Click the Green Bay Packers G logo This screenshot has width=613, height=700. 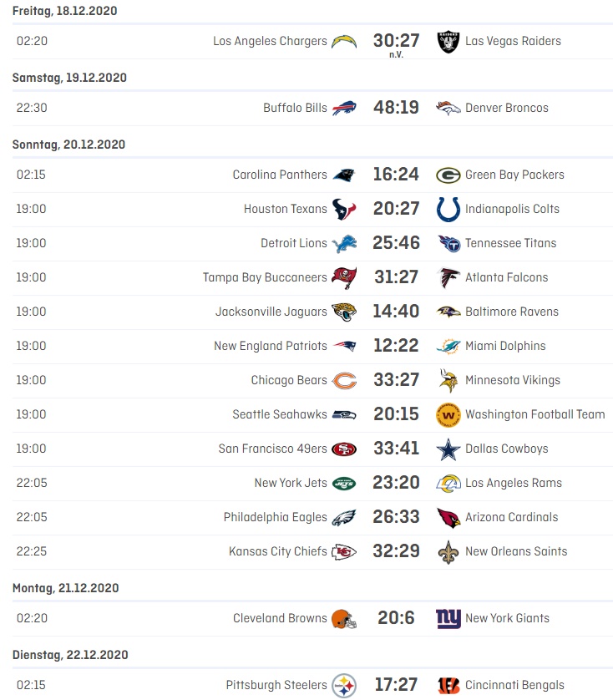tap(448, 175)
